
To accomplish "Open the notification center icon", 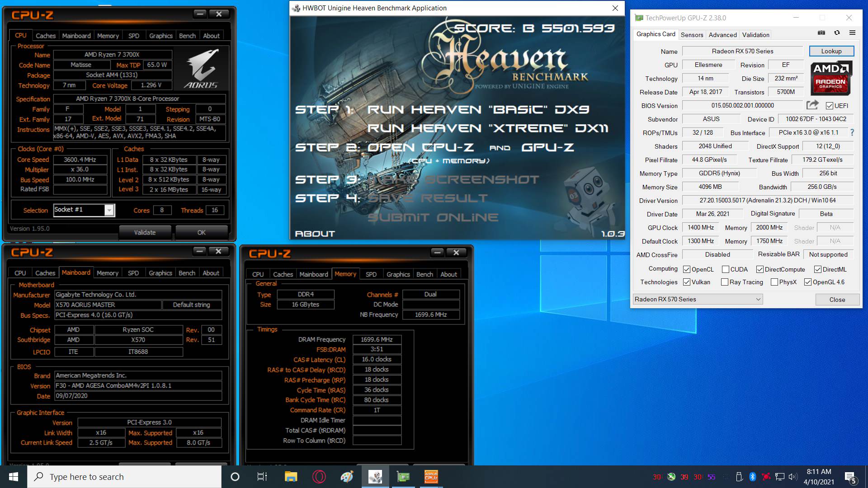I will pos(850,477).
